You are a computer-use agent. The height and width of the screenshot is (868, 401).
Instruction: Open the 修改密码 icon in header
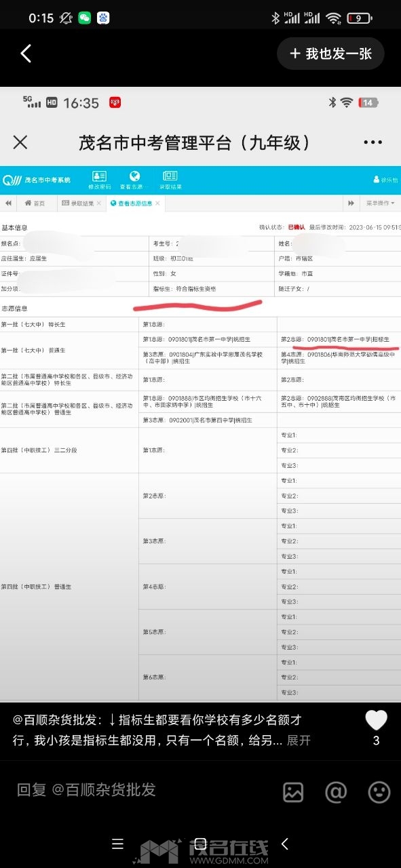click(99, 180)
